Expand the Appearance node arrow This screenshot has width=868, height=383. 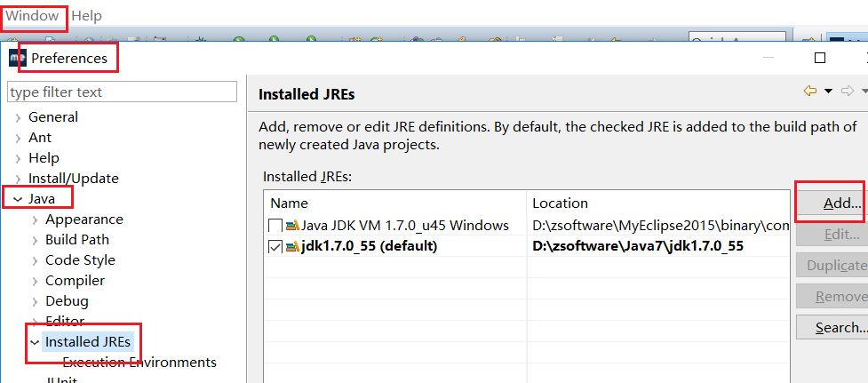click(x=35, y=220)
